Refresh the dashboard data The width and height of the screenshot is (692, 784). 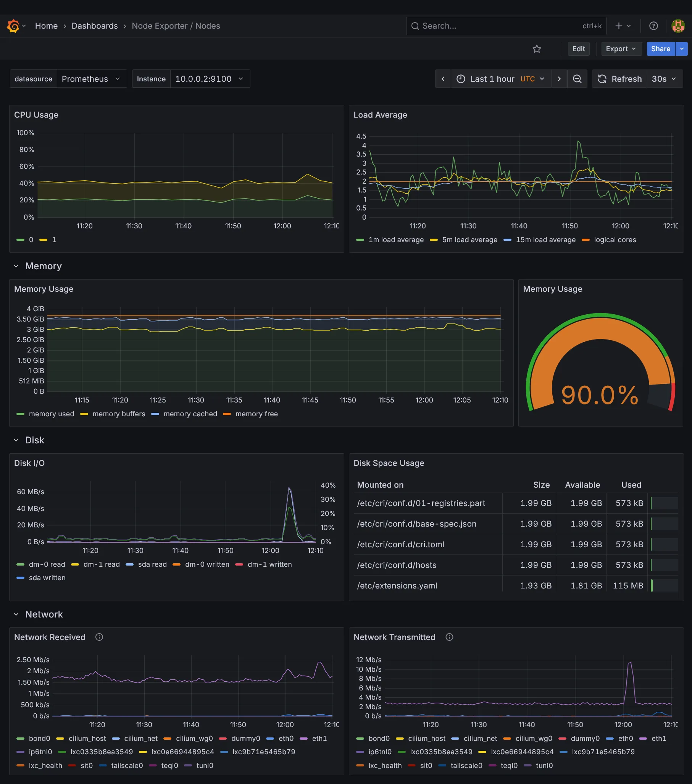tap(620, 79)
